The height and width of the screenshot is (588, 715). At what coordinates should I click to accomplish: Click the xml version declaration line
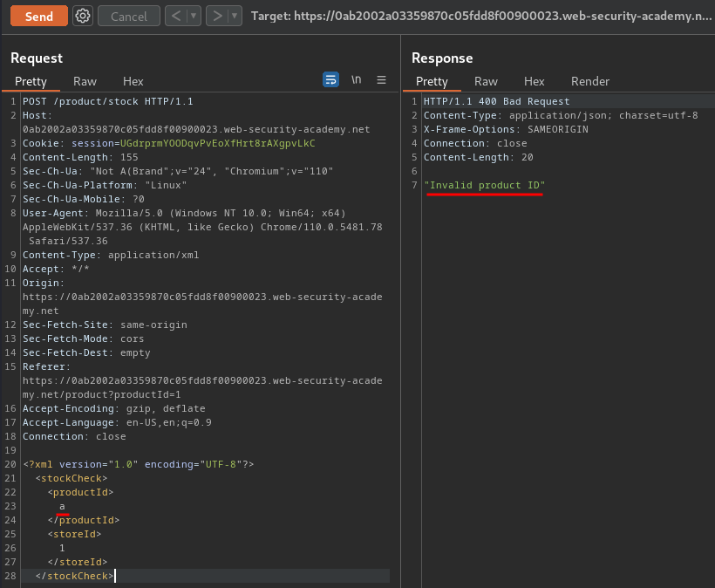[x=139, y=464]
